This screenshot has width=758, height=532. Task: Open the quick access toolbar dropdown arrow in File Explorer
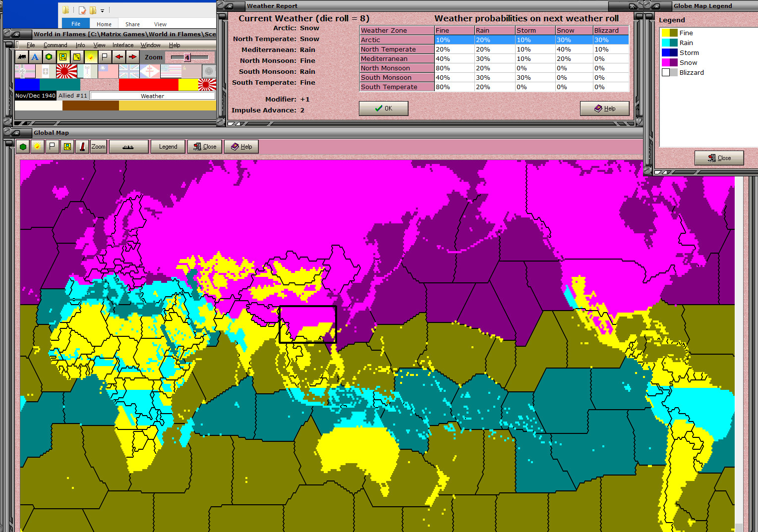coord(103,10)
